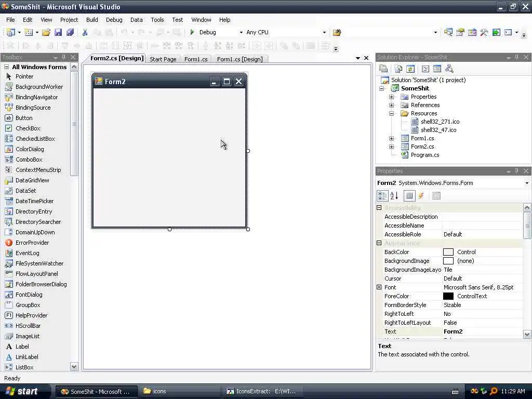Switch to IconsExtract window on taskbar
Screen dimensions: 532x399
(x=262, y=392)
